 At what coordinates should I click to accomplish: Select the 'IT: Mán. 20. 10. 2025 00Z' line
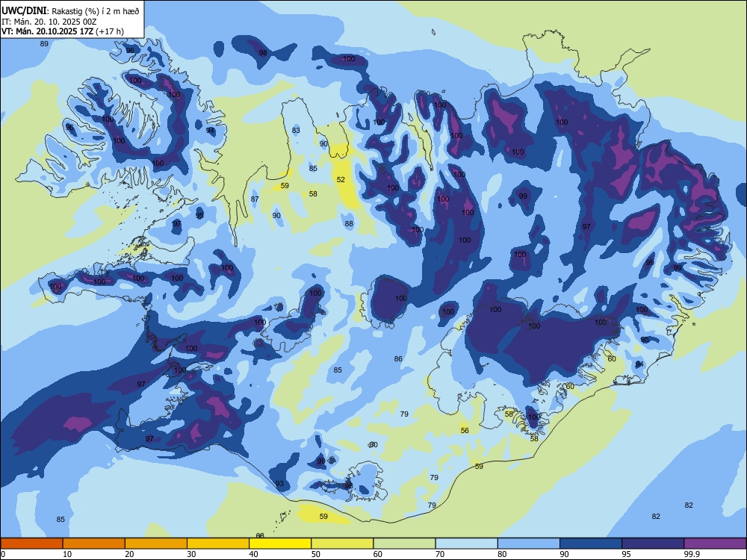coord(49,22)
